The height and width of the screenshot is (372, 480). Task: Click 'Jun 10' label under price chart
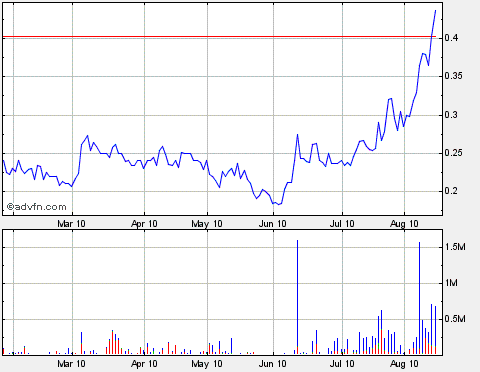pos(273,224)
